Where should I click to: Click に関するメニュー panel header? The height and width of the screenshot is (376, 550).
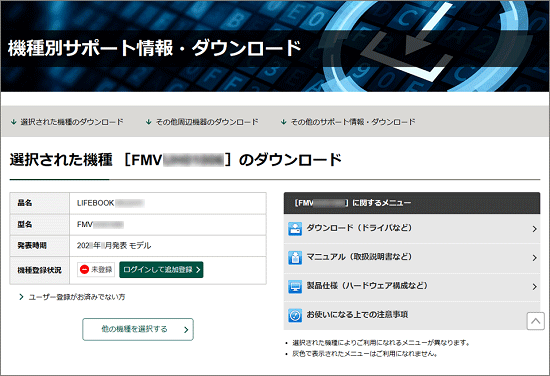point(412,203)
